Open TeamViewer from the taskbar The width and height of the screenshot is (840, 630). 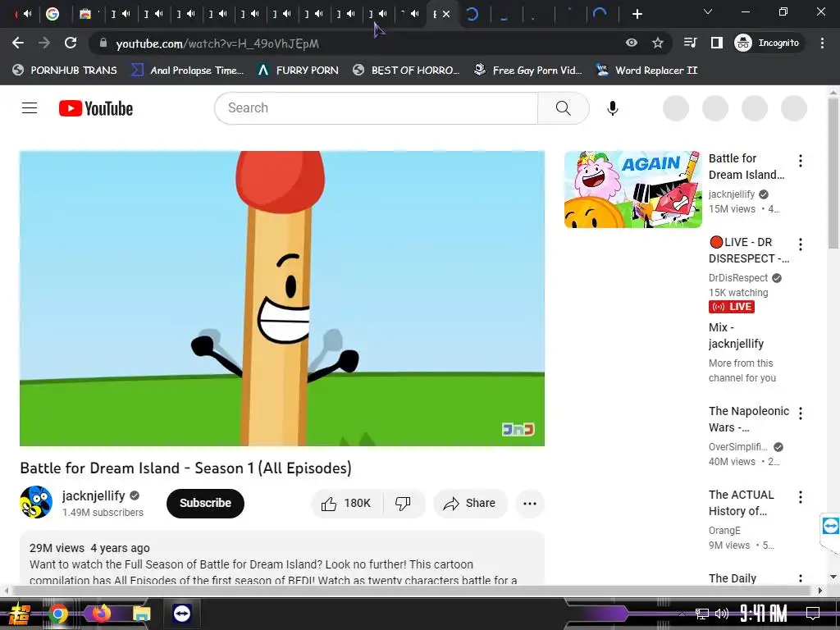tap(181, 614)
